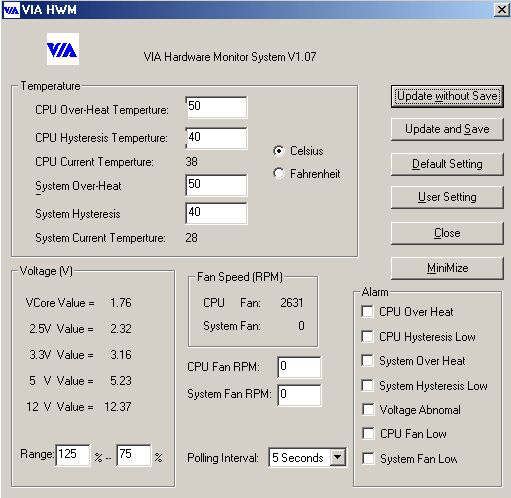Focus the System Fan RPM field

[299, 395]
